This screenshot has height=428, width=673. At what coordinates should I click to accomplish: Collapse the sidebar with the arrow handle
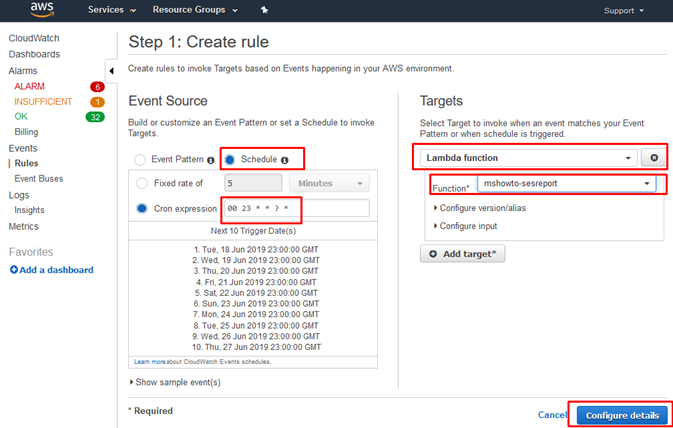tap(112, 71)
